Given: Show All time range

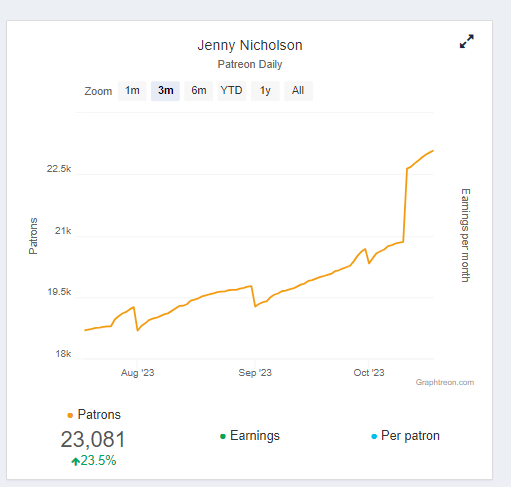Looking at the screenshot, I should 298,91.
